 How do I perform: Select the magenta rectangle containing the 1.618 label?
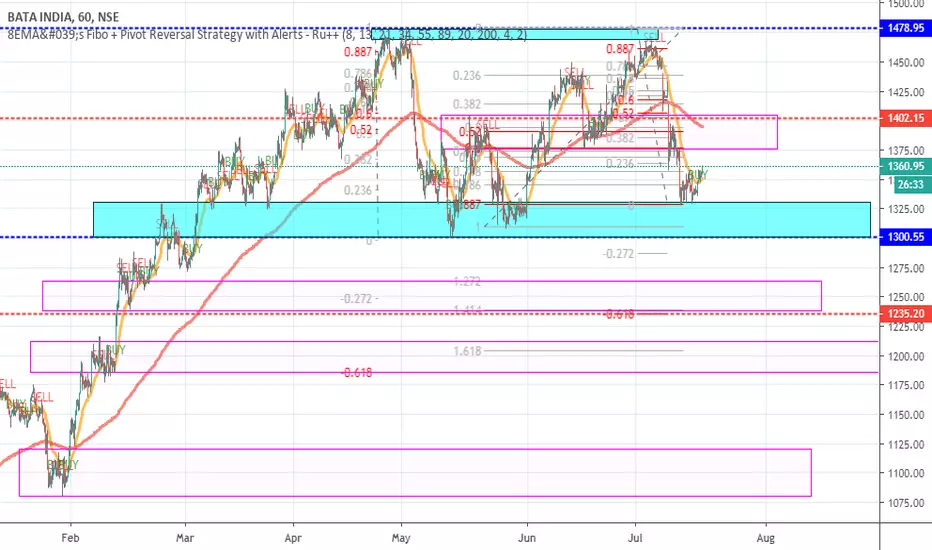click(455, 357)
